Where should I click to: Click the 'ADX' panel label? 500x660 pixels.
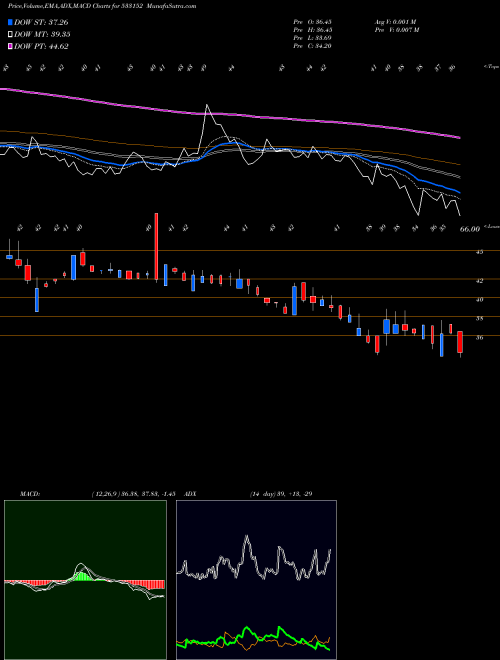(x=190, y=494)
